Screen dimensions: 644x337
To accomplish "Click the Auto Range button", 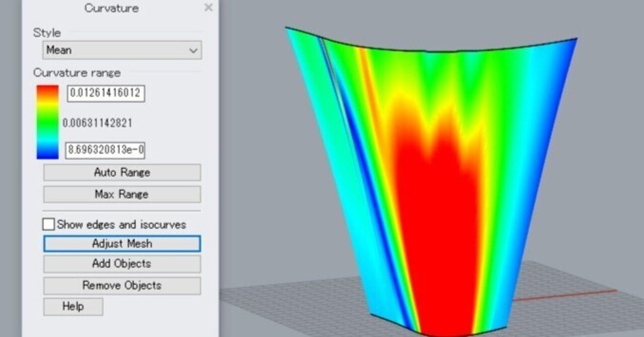I will 121,173.
